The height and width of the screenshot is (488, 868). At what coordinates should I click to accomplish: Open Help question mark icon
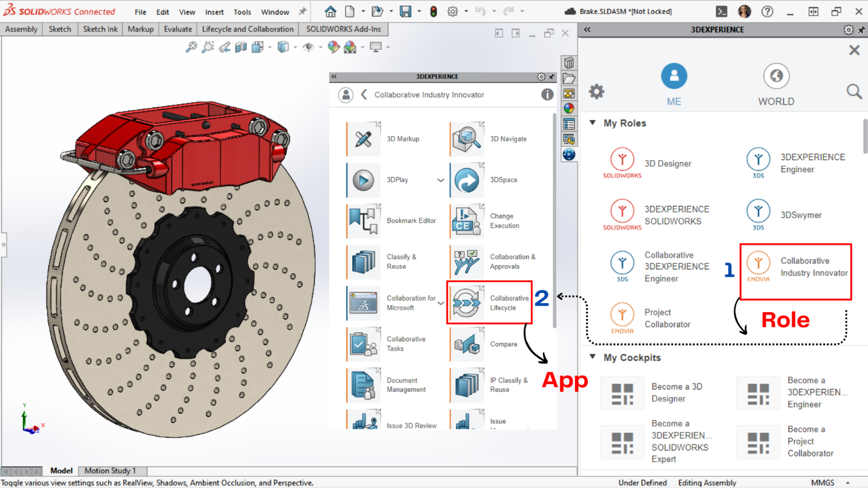(767, 11)
